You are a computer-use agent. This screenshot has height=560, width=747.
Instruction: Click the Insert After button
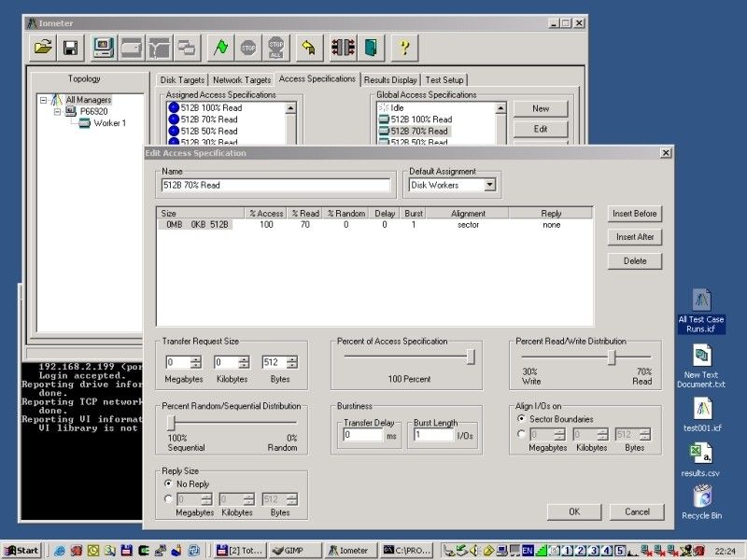coord(634,237)
